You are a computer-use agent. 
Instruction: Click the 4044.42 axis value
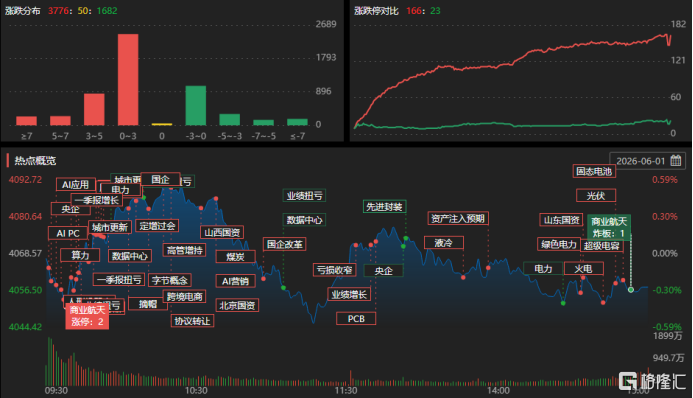tap(25, 327)
